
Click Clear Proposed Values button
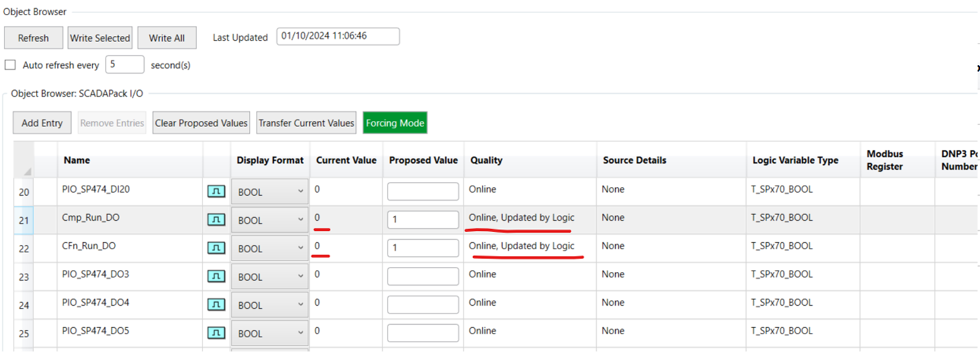(x=201, y=123)
